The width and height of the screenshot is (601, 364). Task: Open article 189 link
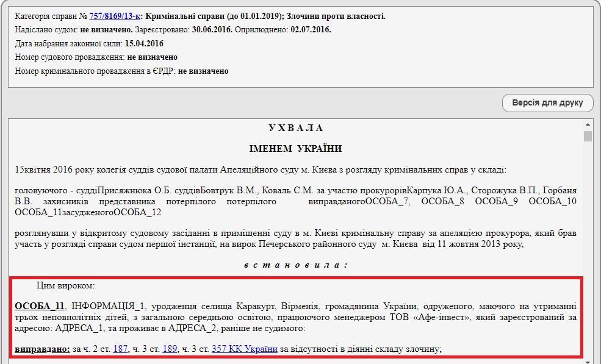170,349
